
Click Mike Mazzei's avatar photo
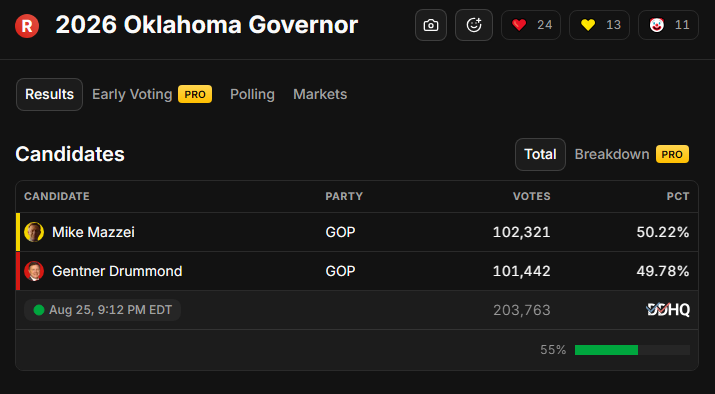point(34,232)
